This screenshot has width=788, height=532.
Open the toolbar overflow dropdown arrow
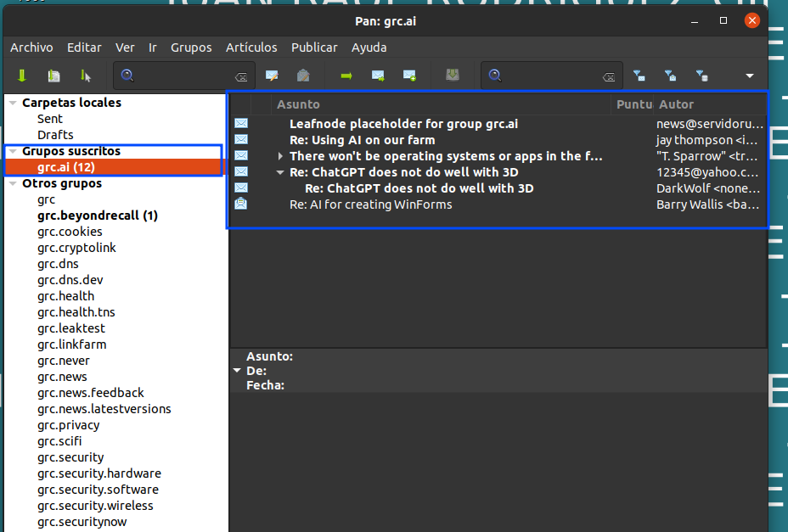[749, 76]
